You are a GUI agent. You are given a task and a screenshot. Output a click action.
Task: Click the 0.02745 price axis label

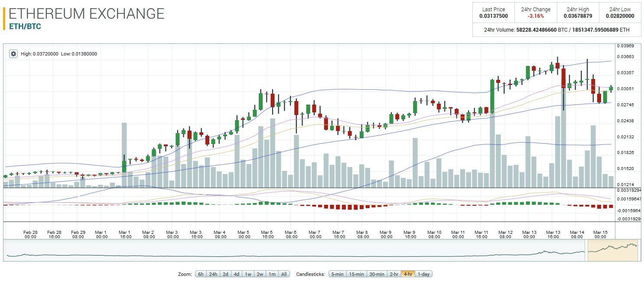point(625,105)
